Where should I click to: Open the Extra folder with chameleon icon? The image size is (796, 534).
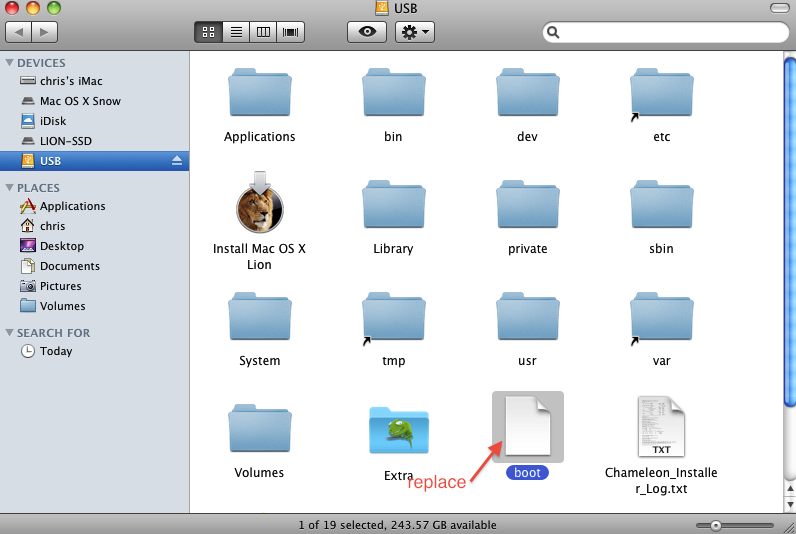[399, 430]
